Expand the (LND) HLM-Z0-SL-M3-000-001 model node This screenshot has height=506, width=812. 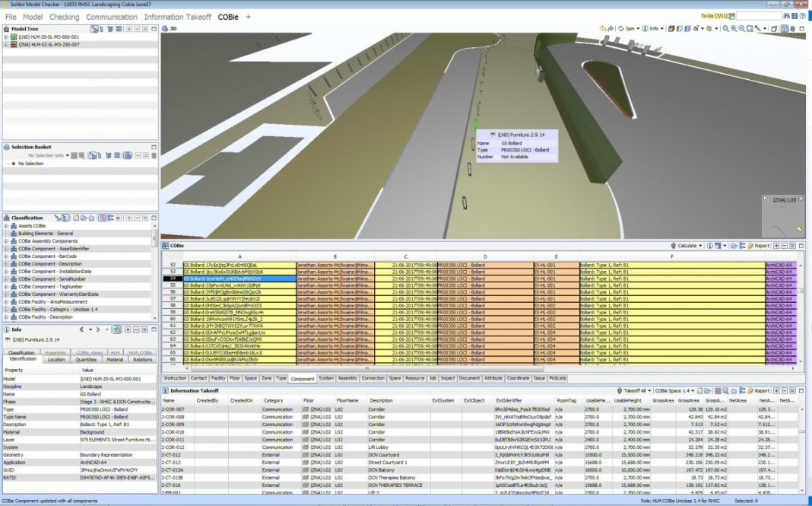[6, 37]
